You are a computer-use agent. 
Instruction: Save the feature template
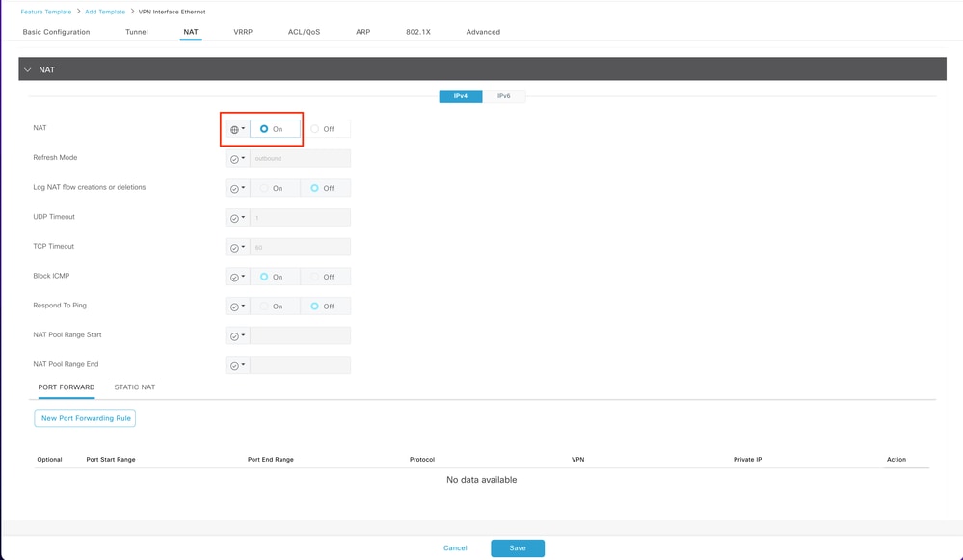pyautogui.click(x=518, y=547)
